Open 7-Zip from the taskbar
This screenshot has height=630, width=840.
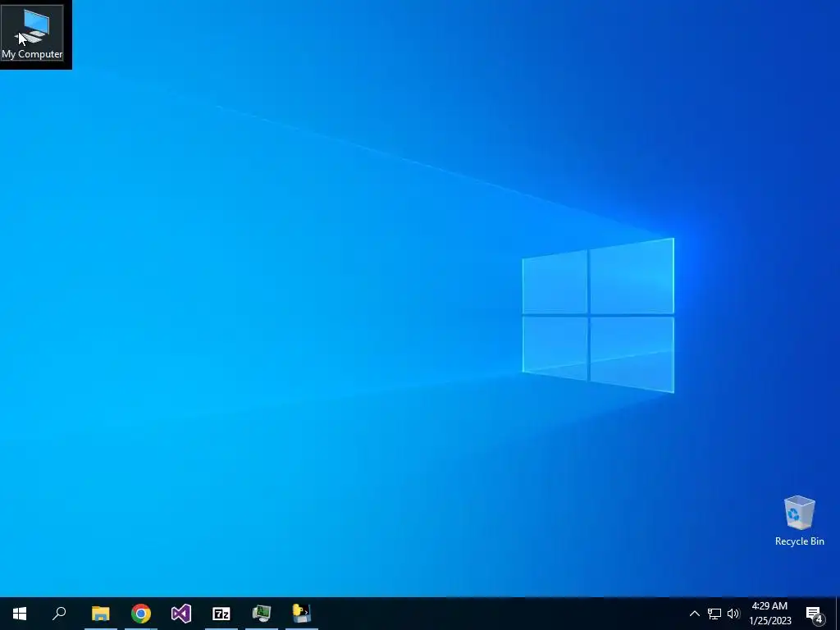pos(221,614)
